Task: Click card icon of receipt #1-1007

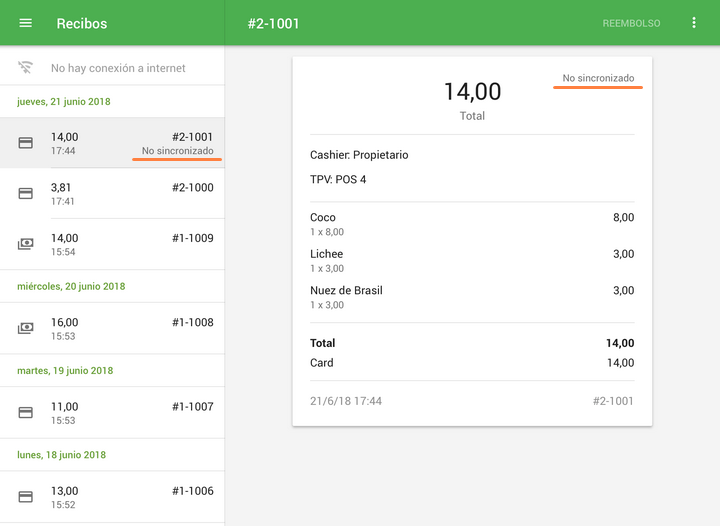Action: (x=26, y=412)
